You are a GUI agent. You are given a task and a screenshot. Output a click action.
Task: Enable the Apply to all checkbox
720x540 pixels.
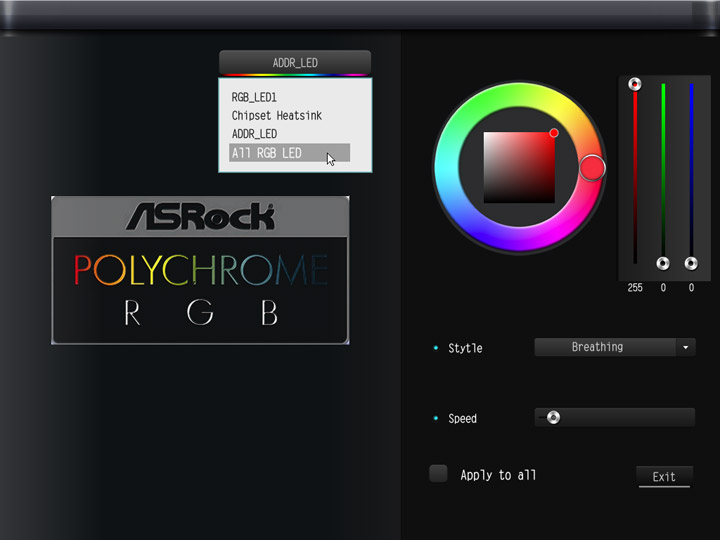point(438,473)
